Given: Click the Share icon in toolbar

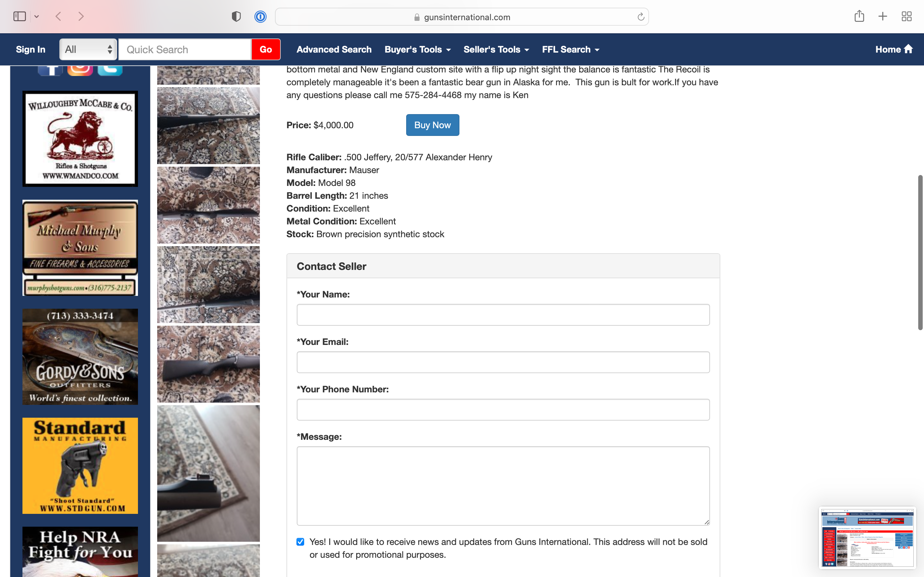Looking at the screenshot, I should click(x=859, y=16).
